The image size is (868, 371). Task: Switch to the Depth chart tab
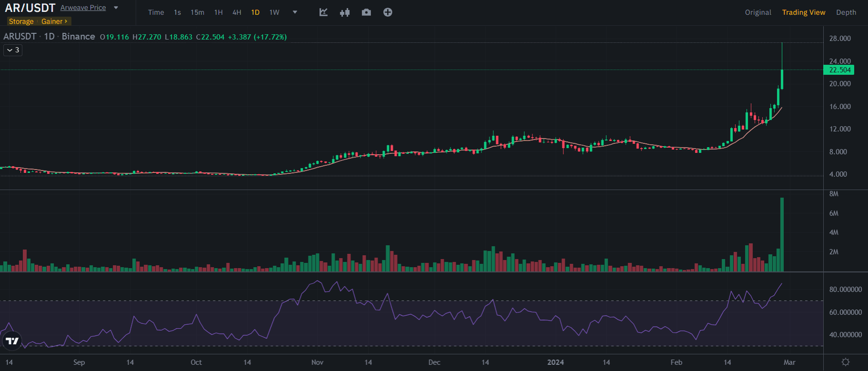click(x=846, y=12)
